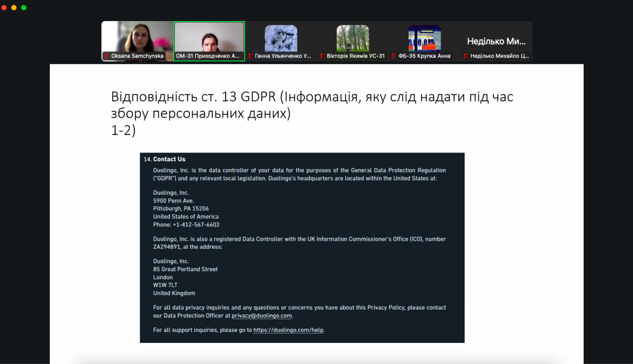Click the 'Вікторія Якимів УС-31' name label
633x364 pixels.
[x=355, y=56]
